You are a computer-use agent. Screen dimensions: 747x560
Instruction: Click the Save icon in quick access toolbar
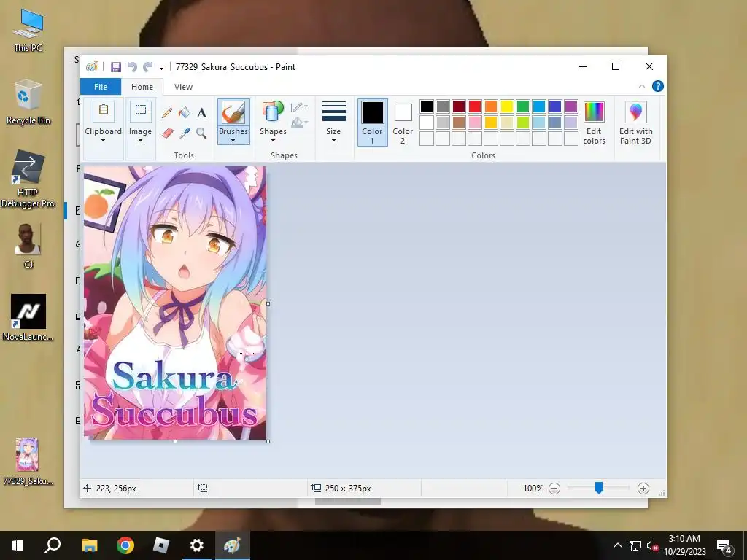(116, 67)
